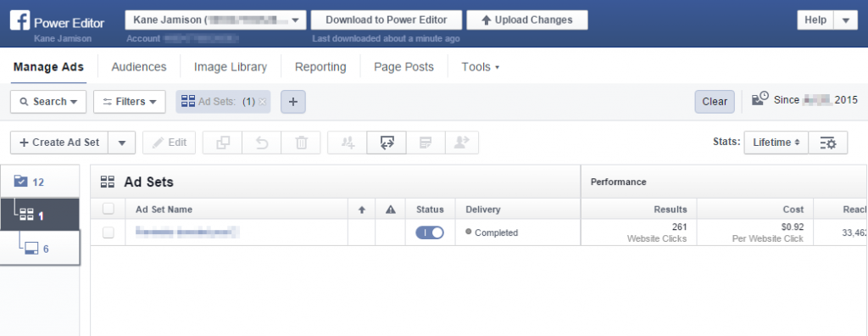Click the report list toolbar icon
The width and height of the screenshot is (868, 336).
[426, 143]
